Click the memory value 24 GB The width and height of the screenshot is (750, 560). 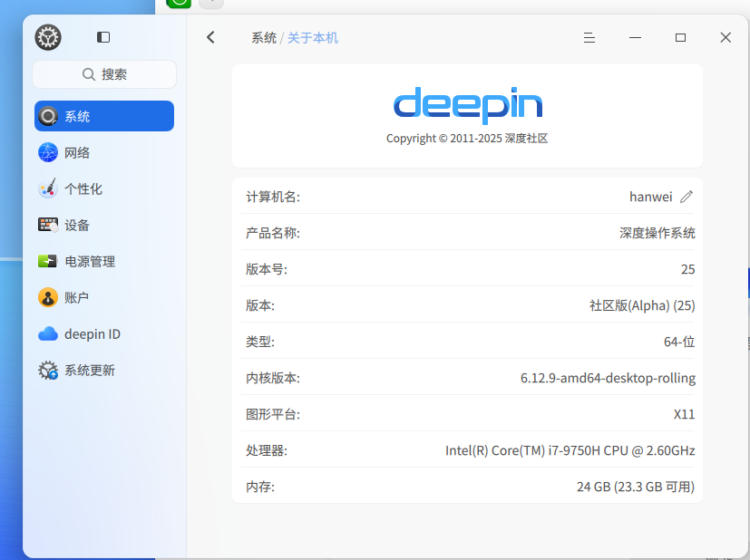[x=636, y=487]
